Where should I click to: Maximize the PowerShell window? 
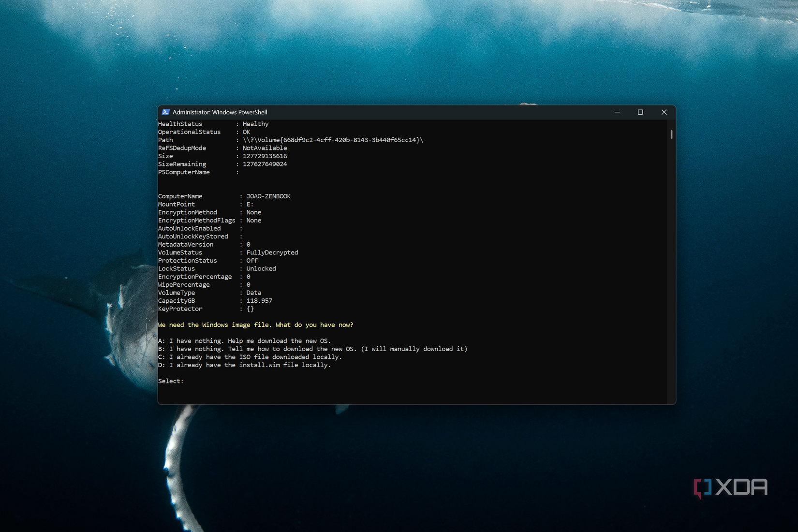640,112
